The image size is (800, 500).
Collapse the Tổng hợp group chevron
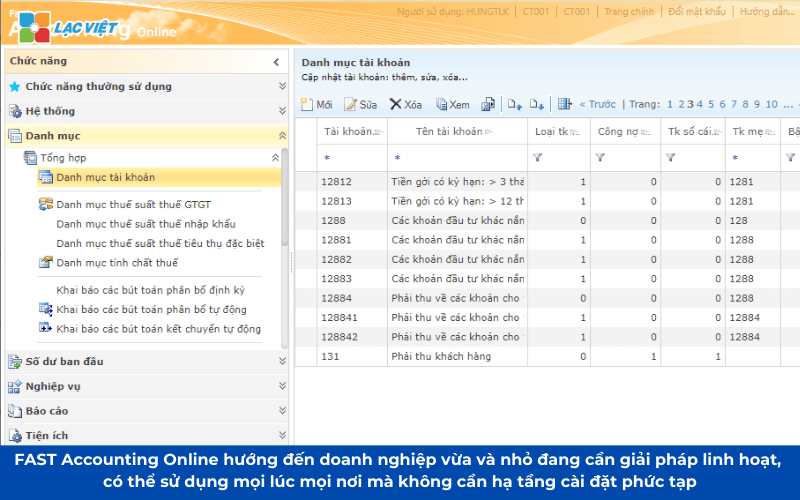[x=275, y=158]
